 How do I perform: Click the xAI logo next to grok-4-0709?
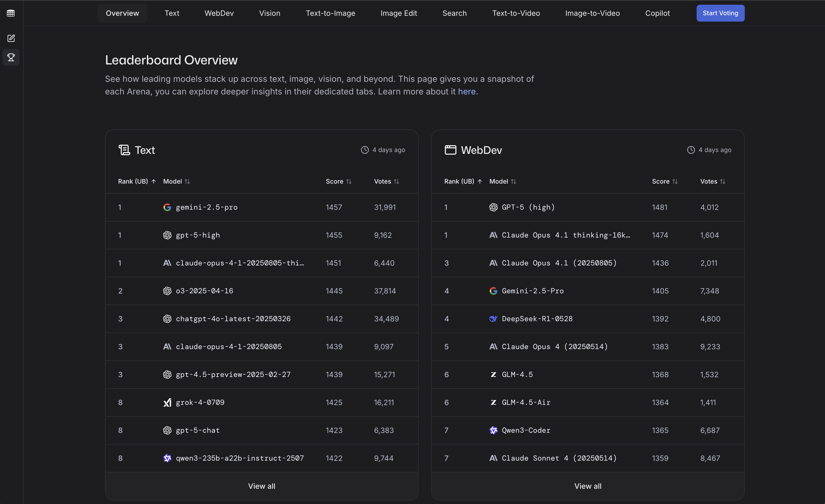point(167,402)
